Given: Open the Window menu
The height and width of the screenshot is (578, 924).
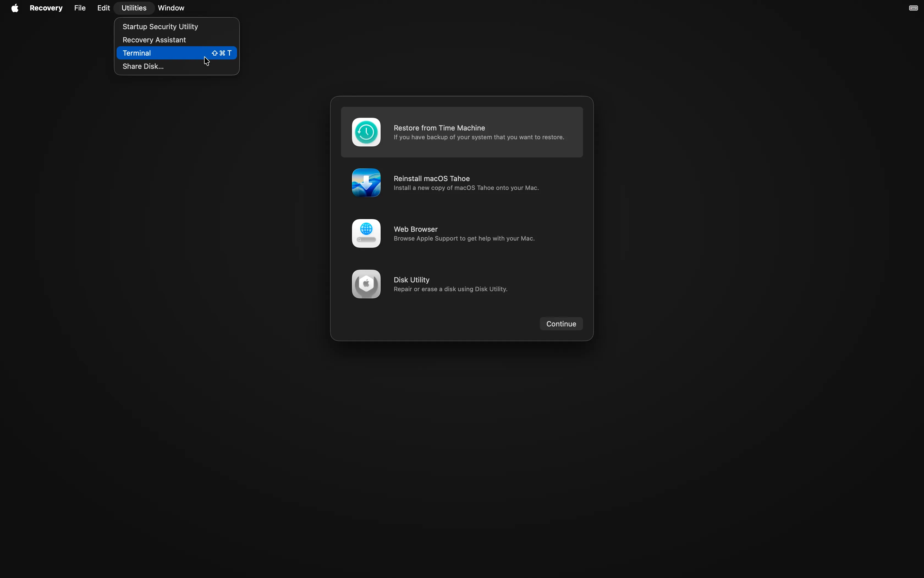Looking at the screenshot, I should 171,8.
